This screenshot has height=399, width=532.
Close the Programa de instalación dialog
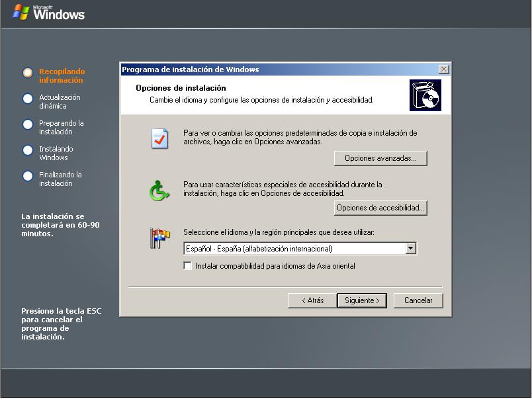click(x=444, y=69)
